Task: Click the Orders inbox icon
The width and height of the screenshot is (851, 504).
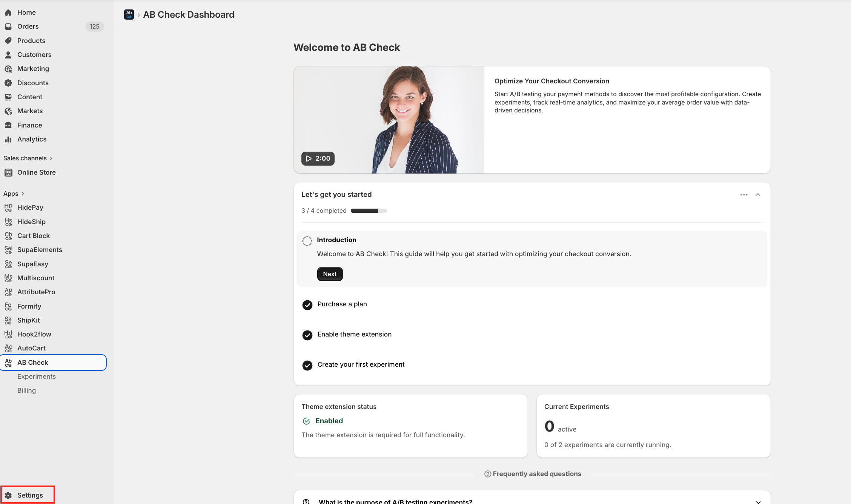Action: point(8,26)
